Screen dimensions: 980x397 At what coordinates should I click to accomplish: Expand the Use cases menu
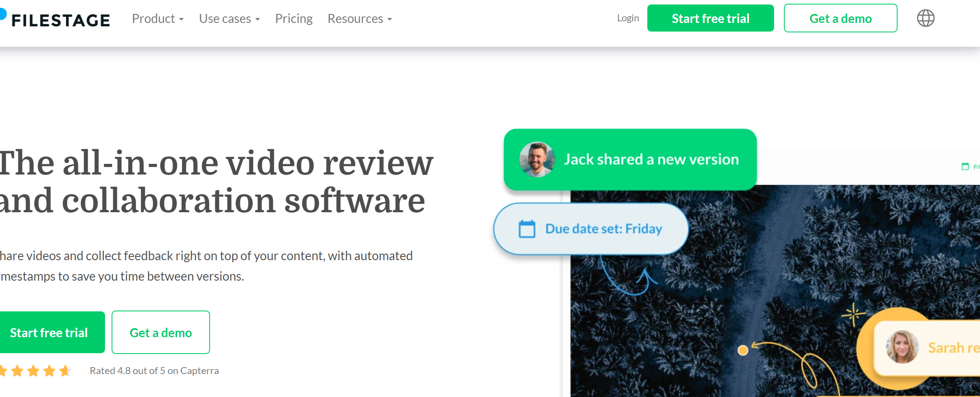[x=229, y=18]
